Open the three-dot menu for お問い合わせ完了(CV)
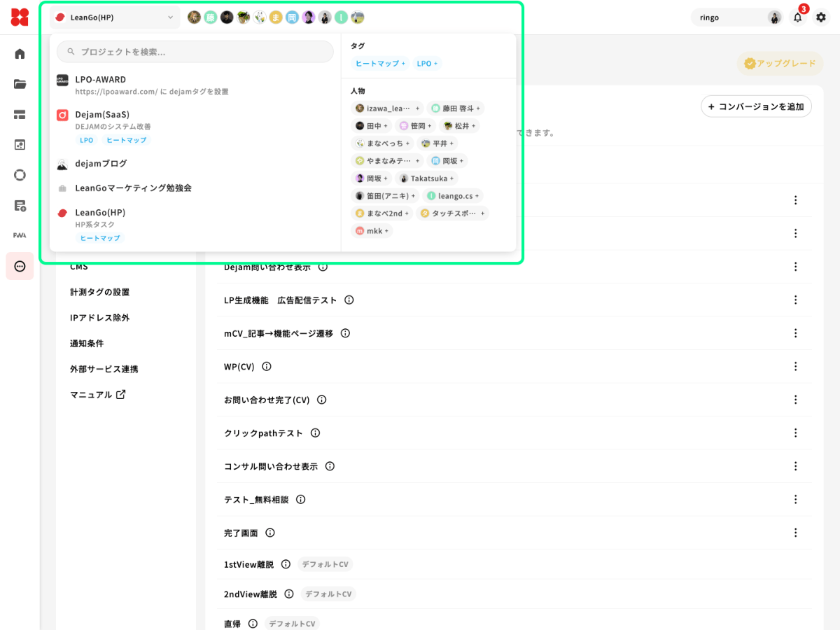 (x=795, y=400)
